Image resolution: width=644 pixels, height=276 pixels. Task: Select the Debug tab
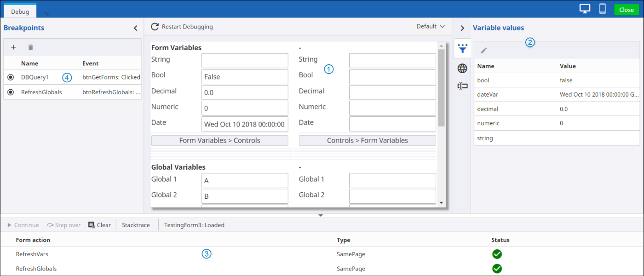tap(20, 10)
